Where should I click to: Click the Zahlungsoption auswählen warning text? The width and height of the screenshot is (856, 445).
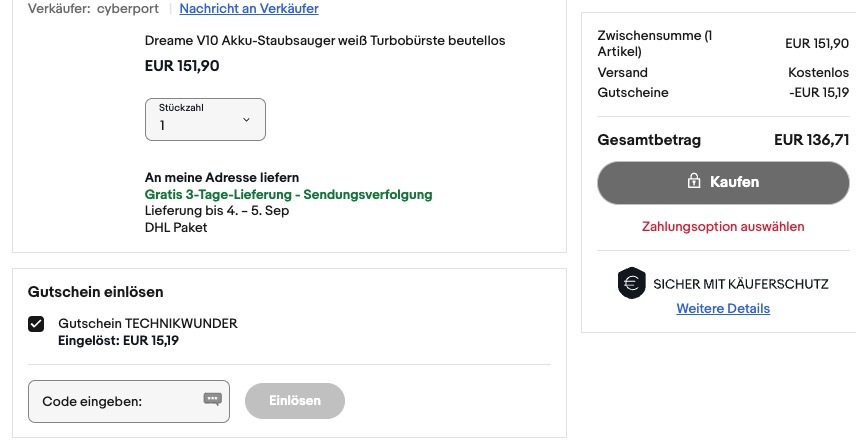point(723,227)
